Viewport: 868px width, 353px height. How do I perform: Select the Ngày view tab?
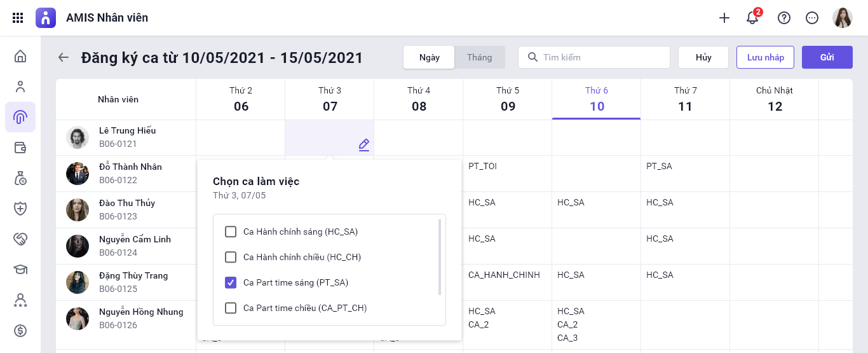click(430, 57)
